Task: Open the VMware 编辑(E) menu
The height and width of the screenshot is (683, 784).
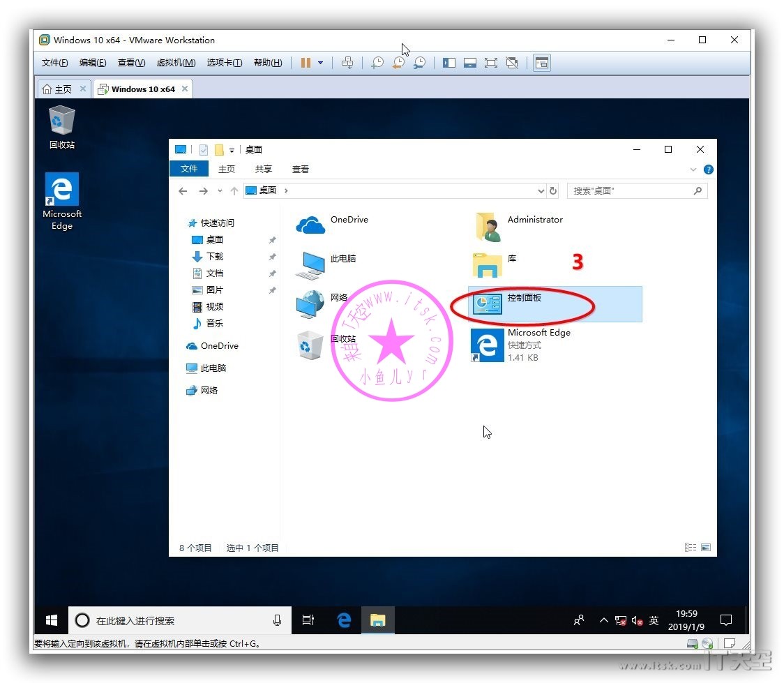Action: point(93,63)
